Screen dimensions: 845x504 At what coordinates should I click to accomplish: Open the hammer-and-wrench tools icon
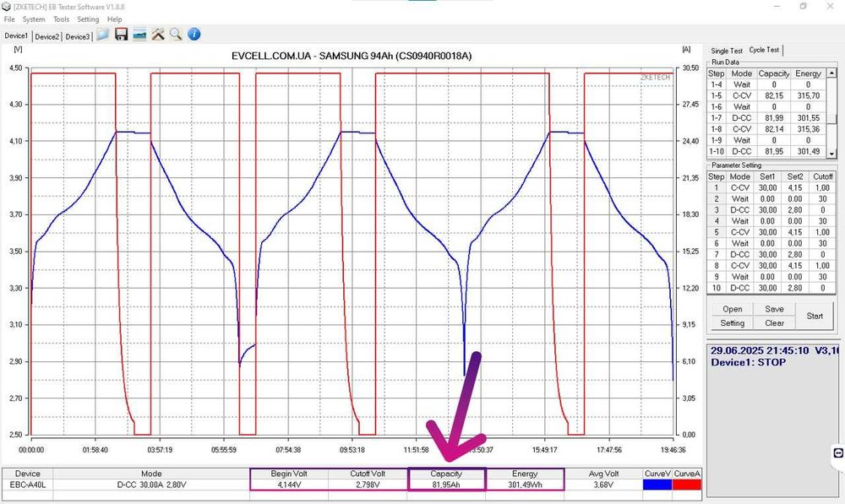pos(158,35)
